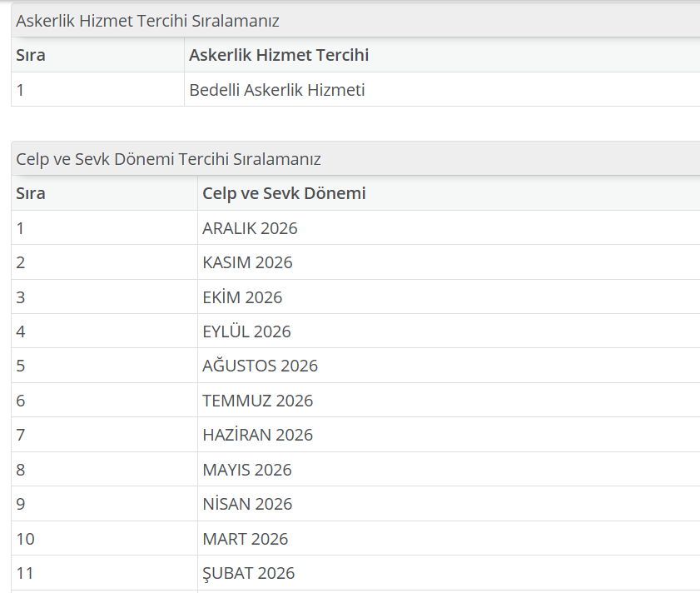Click "Sıra" header in the Celp ve Sevk table

[x=31, y=194]
